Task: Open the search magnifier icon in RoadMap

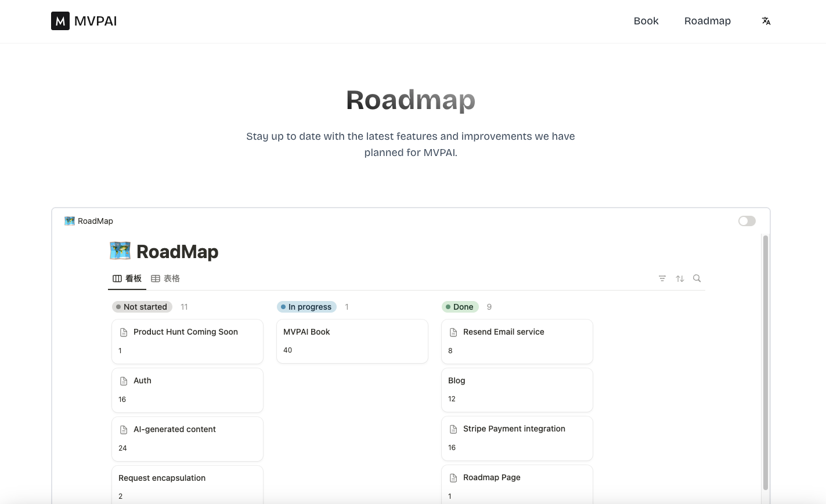Action: 697,278
